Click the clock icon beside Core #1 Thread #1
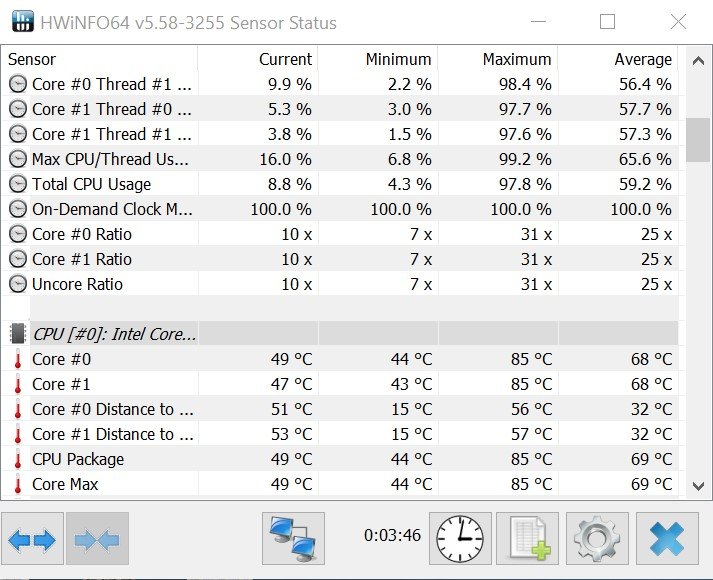 pyautogui.click(x=18, y=134)
